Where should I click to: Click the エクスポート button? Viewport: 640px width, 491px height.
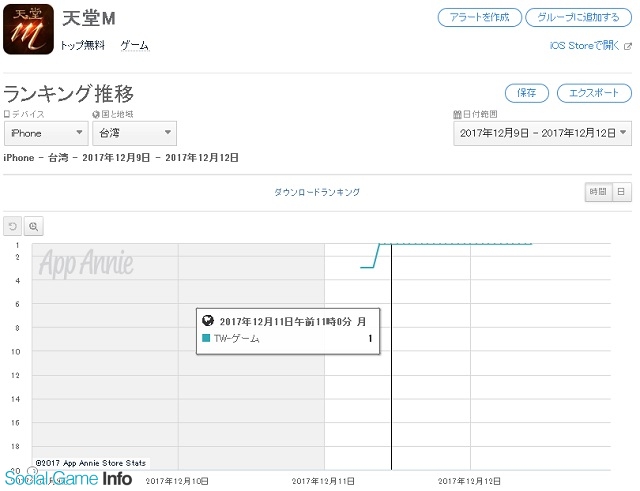[594, 93]
